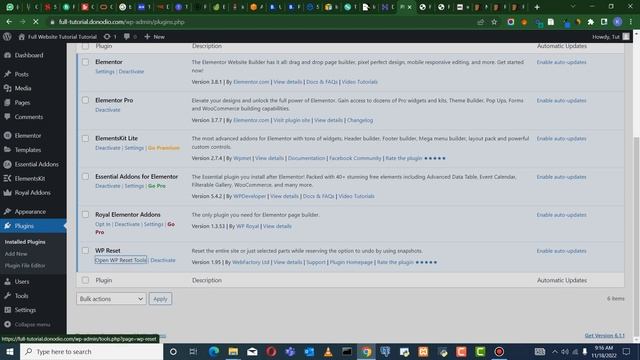
Task: Open Royal Addons sidebar menu
Action: pos(32,193)
